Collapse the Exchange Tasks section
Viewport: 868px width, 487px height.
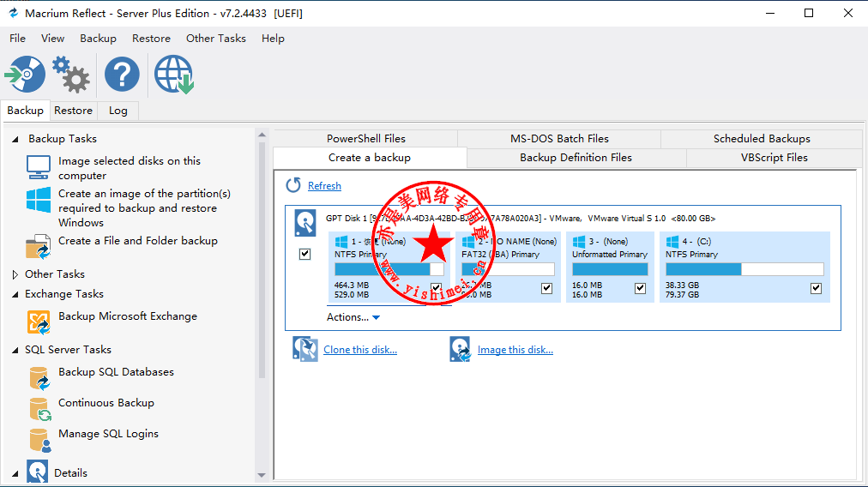click(15, 294)
